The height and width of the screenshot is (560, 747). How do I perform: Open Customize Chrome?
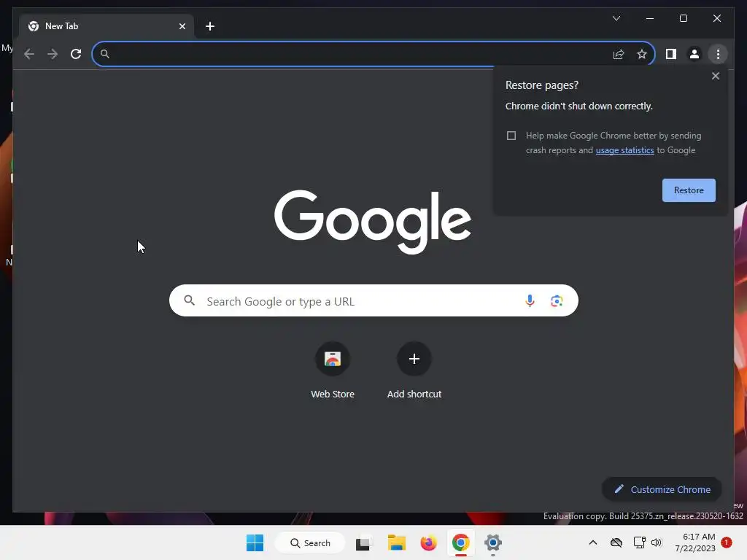(x=662, y=489)
